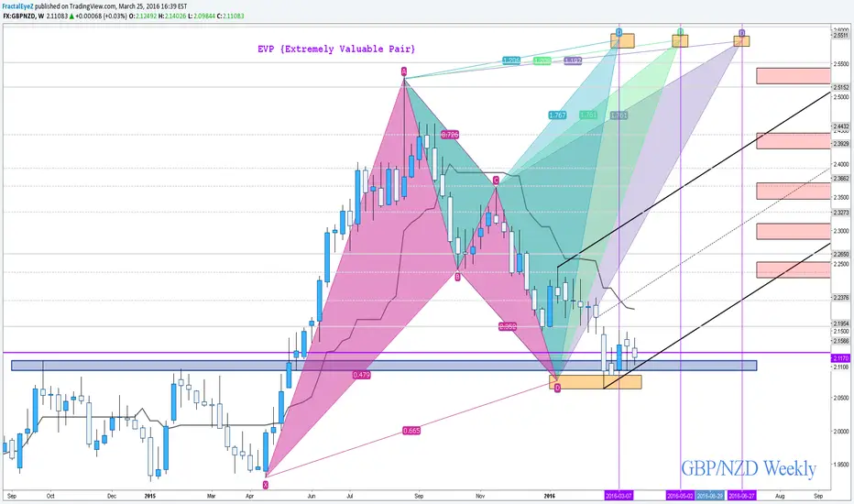Click the 2016-06-27 date marker
The height and width of the screenshot is (504, 854).
coord(742,495)
